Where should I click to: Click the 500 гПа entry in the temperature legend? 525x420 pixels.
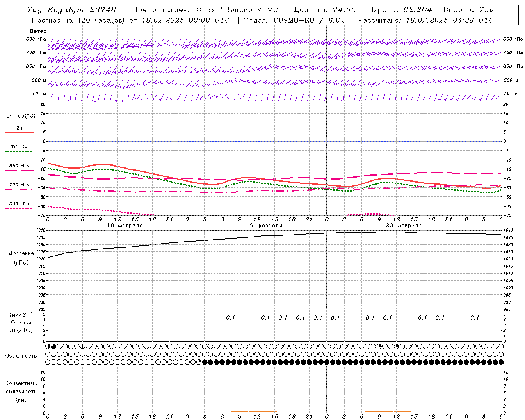click(19, 204)
